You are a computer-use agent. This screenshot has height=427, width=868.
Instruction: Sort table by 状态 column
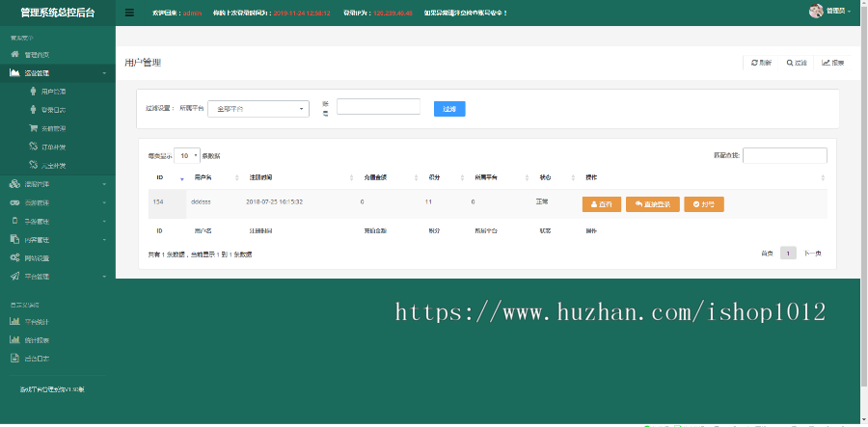pos(573,177)
